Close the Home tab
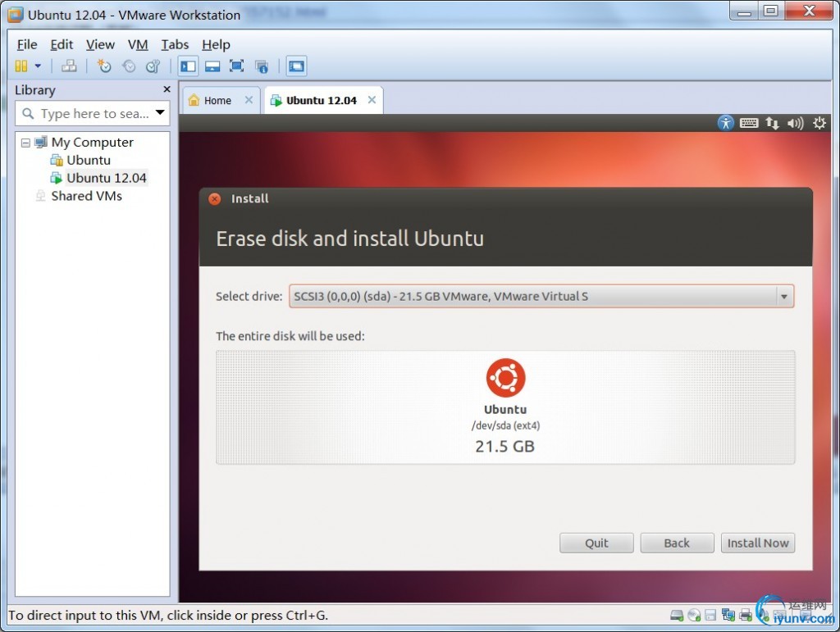Screen dimensions: 840x632 (x=249, y=100)
